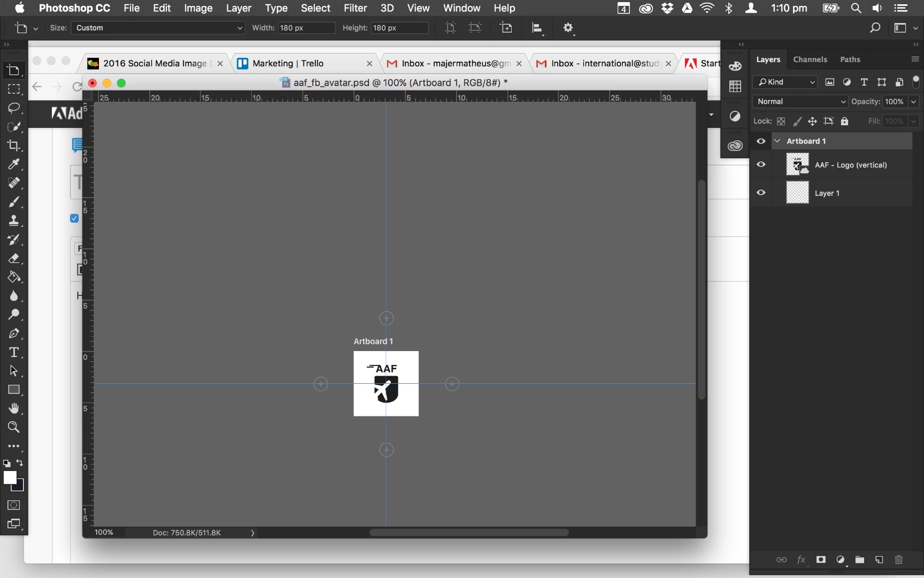
Task: Select the Blur tool
Action: pos(14,296)
